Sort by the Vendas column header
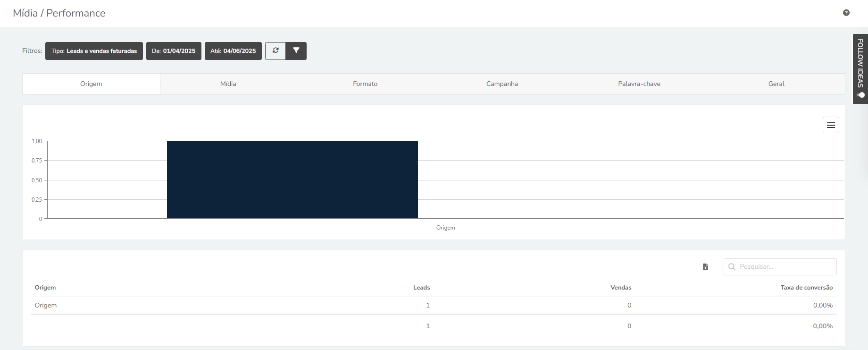Image resolution: width=868 pixels, height=350 pixels. [621, 287]
